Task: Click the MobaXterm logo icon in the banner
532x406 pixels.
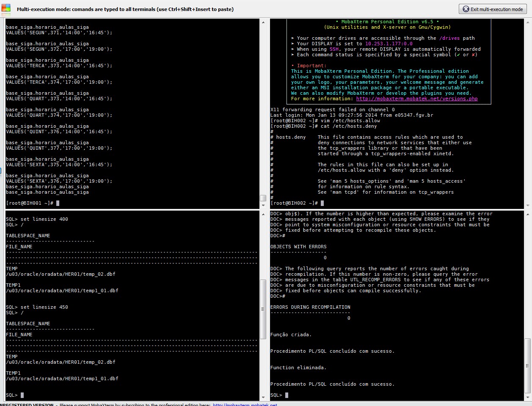Action: (6, 8)
